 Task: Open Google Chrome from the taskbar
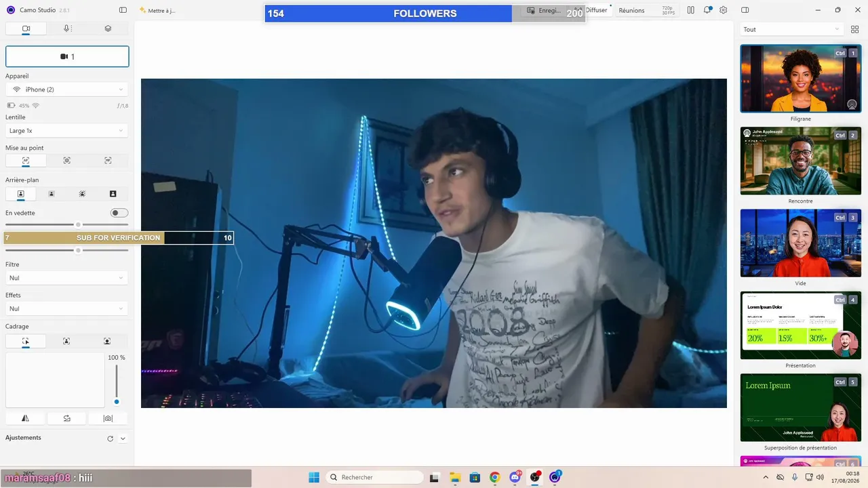[495, 477]
